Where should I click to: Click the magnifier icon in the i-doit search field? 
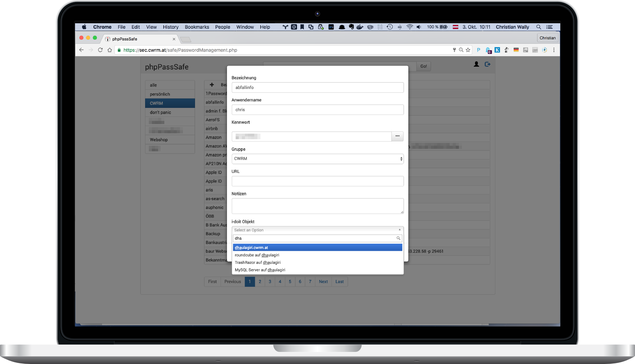click(398, 238)
